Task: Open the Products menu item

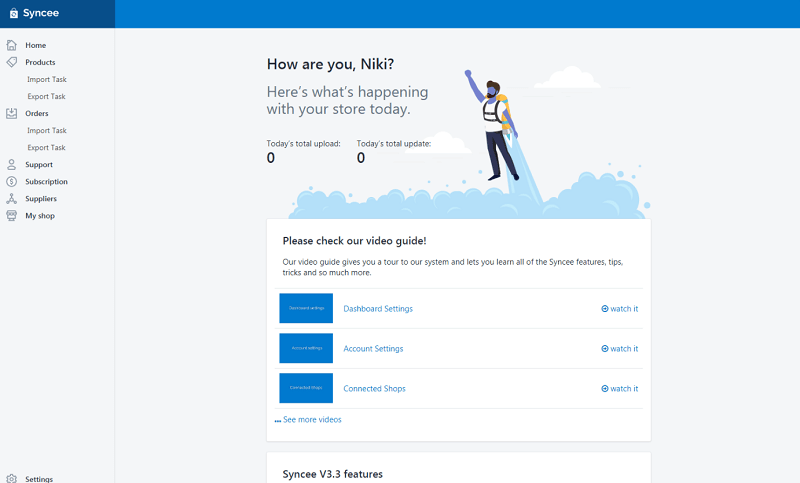Action: click(40, 62)
